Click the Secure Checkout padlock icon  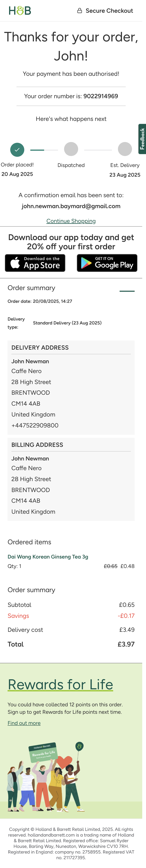click(x=80, y=10)
